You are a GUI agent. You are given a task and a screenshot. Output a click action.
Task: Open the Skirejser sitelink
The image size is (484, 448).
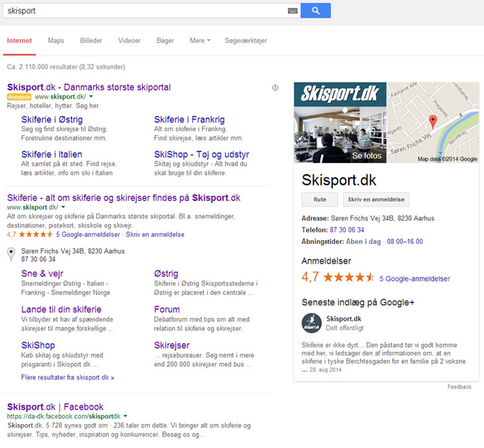click(172, 345)
